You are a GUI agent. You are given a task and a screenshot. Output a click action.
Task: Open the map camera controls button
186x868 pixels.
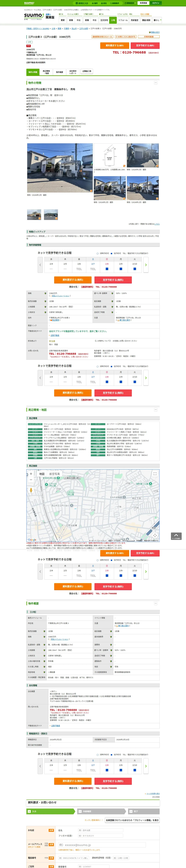click(x=155, y=535)
